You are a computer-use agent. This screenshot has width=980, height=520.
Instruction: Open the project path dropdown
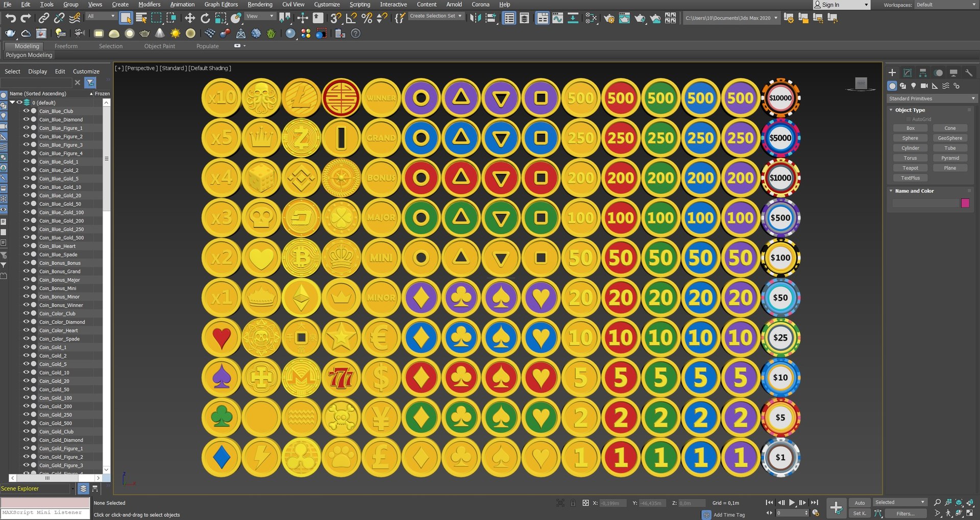731,18
